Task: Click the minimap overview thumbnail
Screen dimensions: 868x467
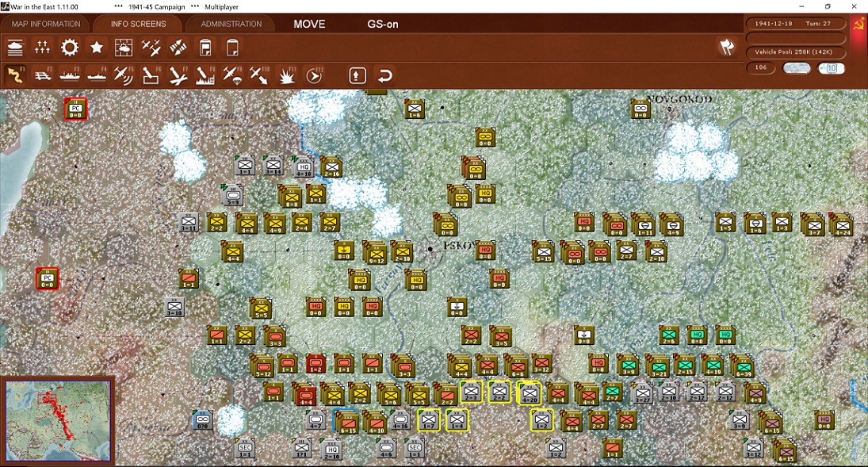Action: (x=58, y=421)
